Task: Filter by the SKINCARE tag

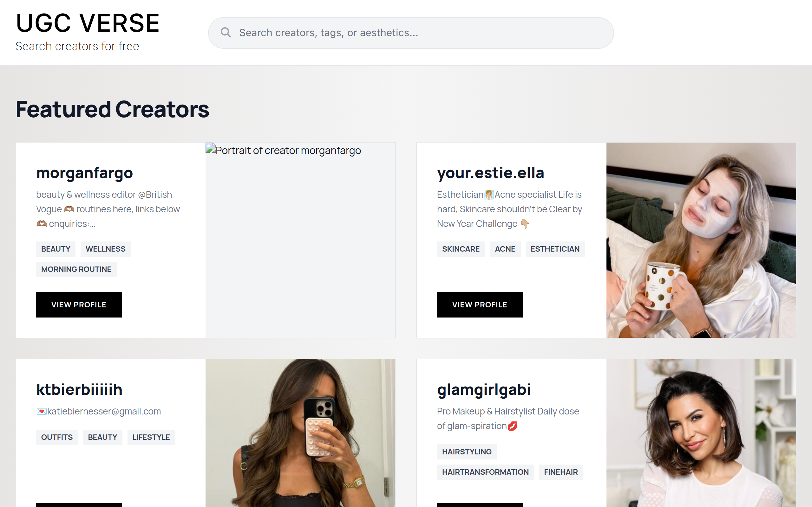Action: point(461,249)
